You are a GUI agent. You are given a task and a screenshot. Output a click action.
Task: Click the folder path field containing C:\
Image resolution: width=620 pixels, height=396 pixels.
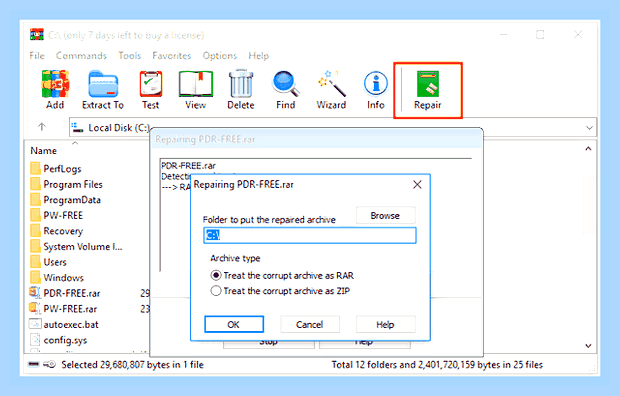[310, 235]
